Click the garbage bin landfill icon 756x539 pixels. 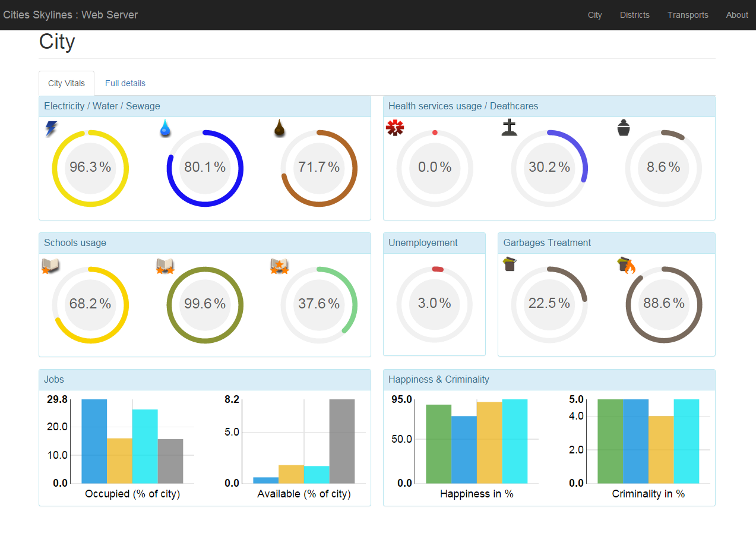509,264
